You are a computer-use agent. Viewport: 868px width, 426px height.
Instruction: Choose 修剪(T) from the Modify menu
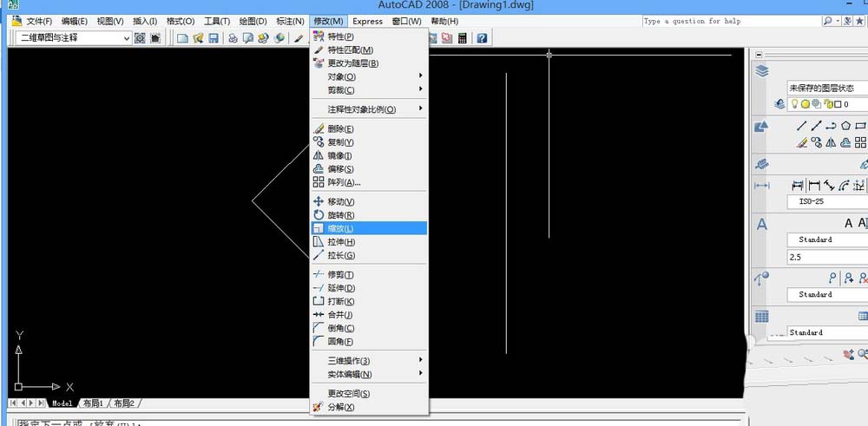[x=369, y=274]
